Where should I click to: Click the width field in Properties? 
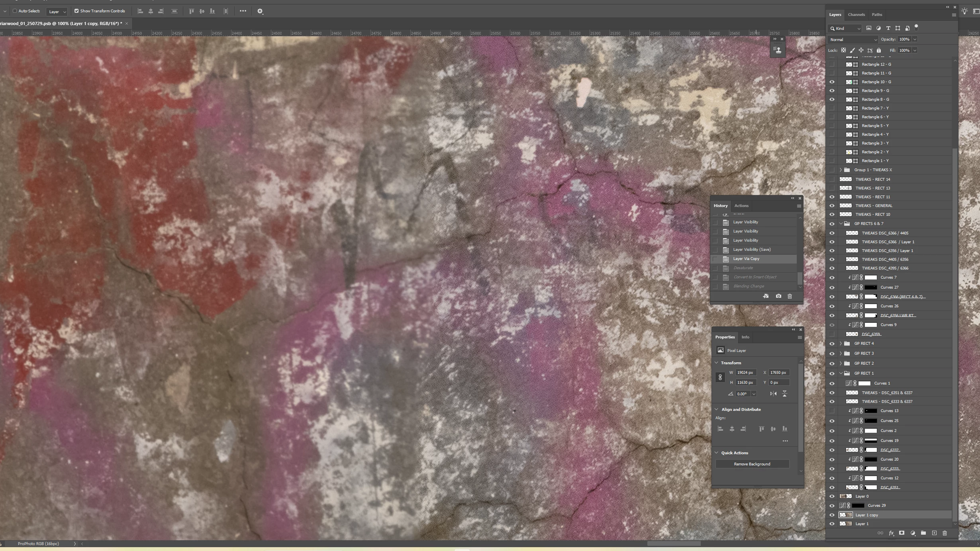(745, 373)
